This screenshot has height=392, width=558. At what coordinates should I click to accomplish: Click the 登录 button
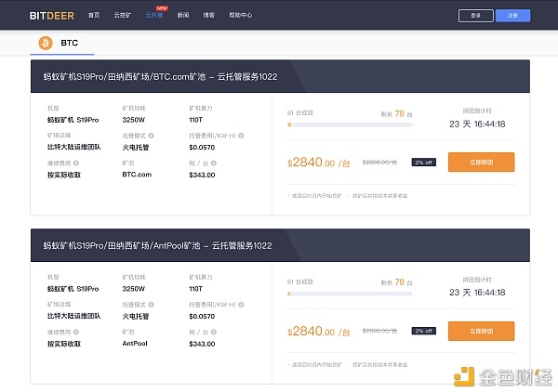(476, 16)
